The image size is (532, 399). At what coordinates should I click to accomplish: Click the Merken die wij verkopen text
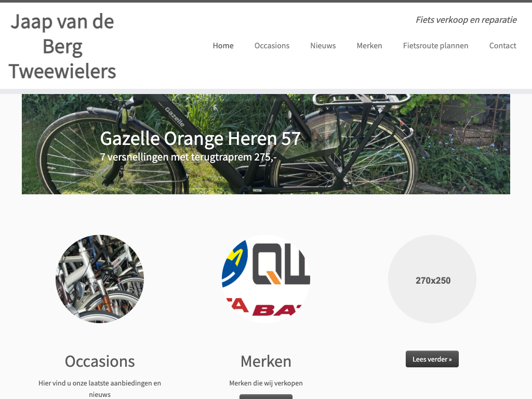[266, 383]
